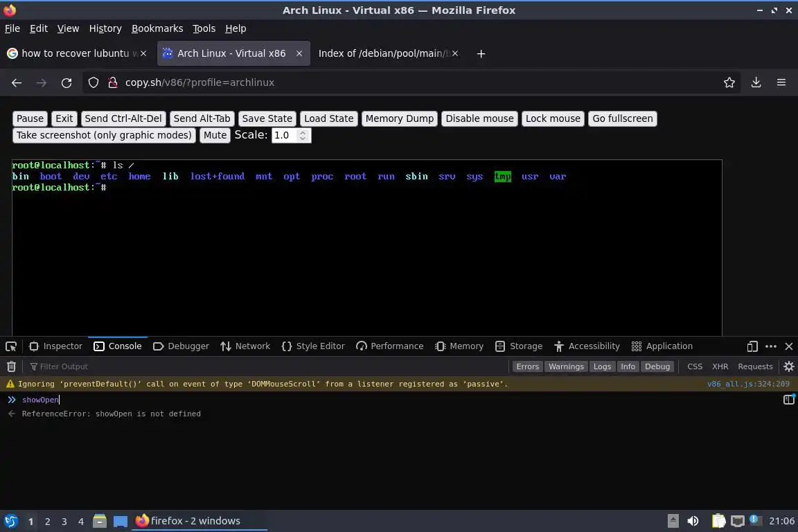Open devtools three-dot customize menu
Screen dimensions: 798x532
click(771, 346)
